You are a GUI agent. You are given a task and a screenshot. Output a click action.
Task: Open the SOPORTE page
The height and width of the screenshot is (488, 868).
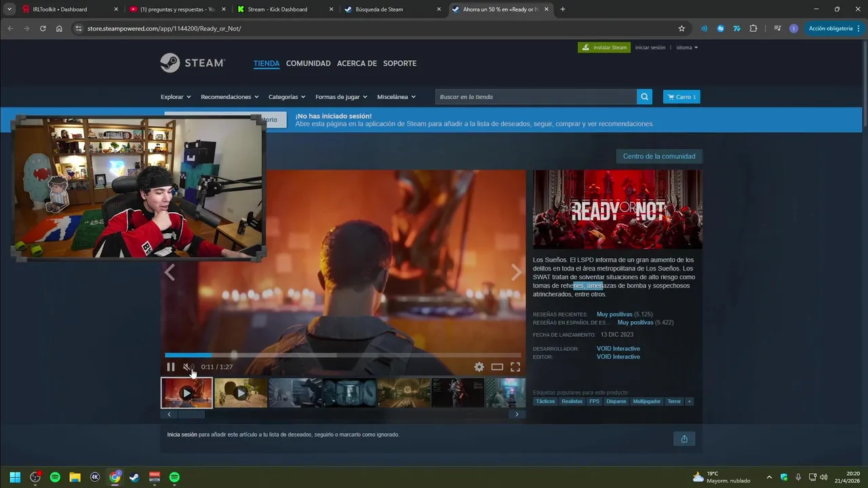(400, 63)
